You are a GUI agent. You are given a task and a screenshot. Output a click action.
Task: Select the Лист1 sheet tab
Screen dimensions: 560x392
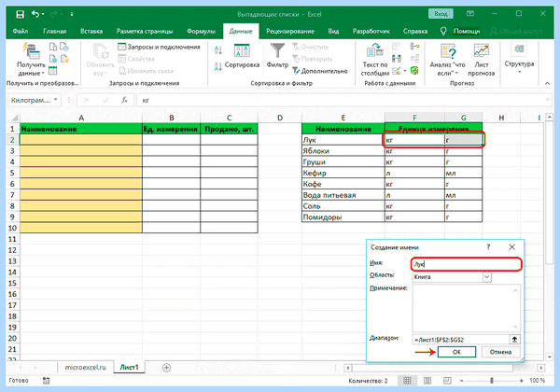pyautogui.click(x=129, y=368)
